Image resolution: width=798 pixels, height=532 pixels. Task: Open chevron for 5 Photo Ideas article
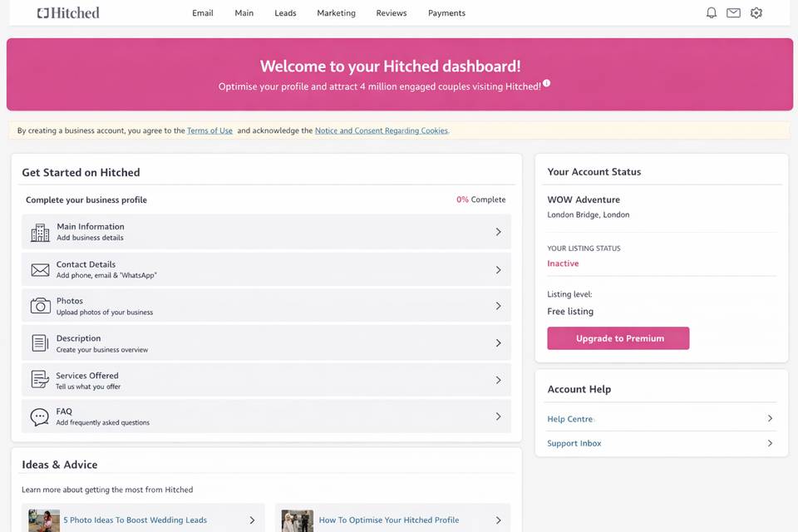(252, 520)
